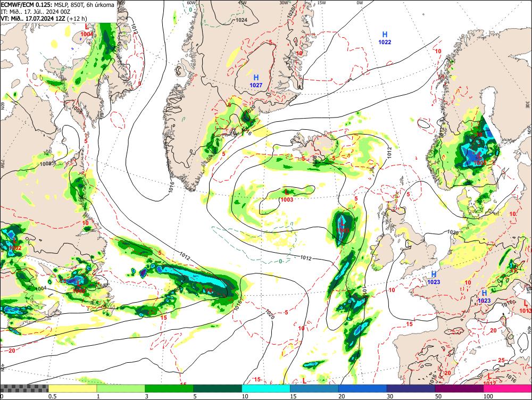Click the legend value label "30"
532x400 pixels.
390,396
